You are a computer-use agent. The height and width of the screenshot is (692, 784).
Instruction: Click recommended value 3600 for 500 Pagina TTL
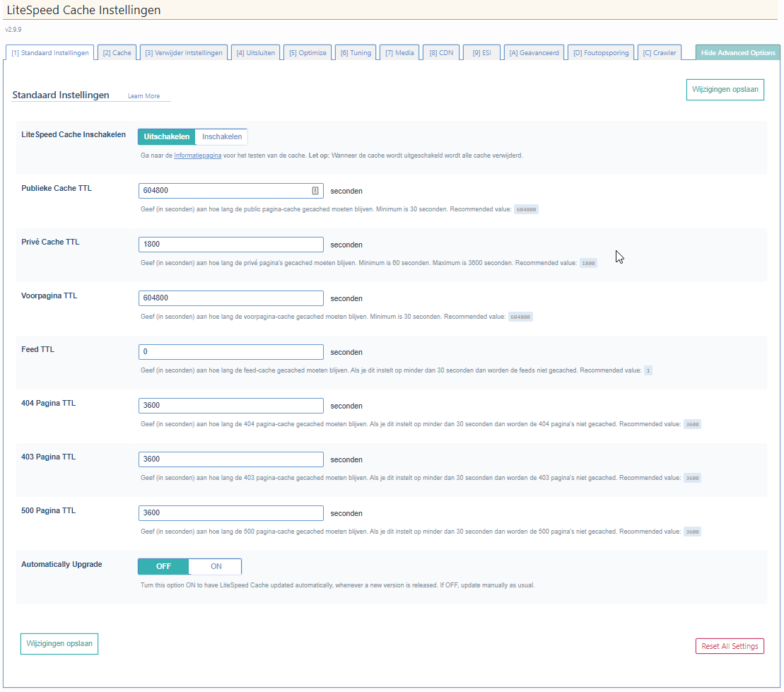click(x=692, y=532)
